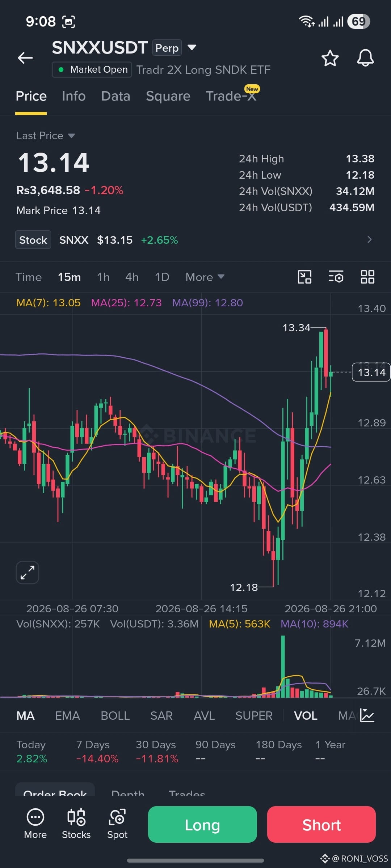
Task: Tap the 30 Days -11.81% value
Action: (x=157, y=759)
